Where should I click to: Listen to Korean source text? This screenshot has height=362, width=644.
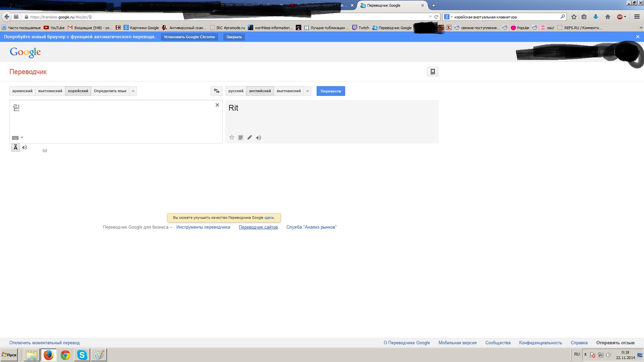[x=24, y=147]
